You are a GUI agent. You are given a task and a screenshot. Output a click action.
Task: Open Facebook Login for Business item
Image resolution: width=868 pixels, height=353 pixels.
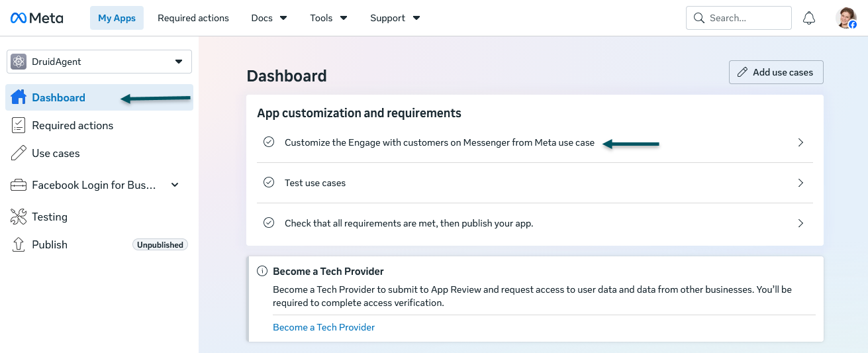coord(99,185)
